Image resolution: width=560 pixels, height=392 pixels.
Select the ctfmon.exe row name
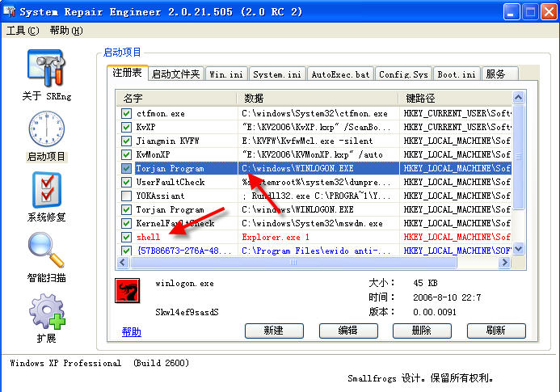tap(160, 114)
